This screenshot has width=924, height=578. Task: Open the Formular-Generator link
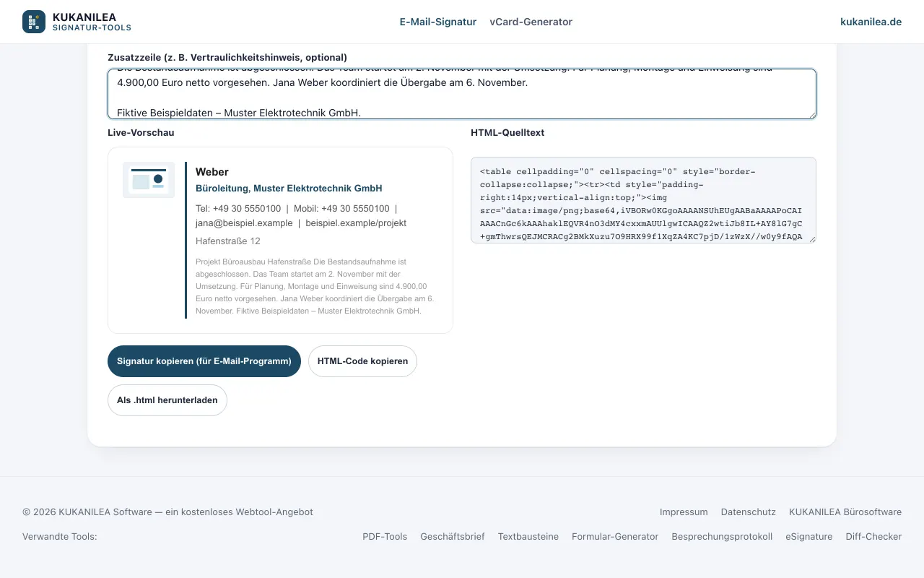coord(615,537)
